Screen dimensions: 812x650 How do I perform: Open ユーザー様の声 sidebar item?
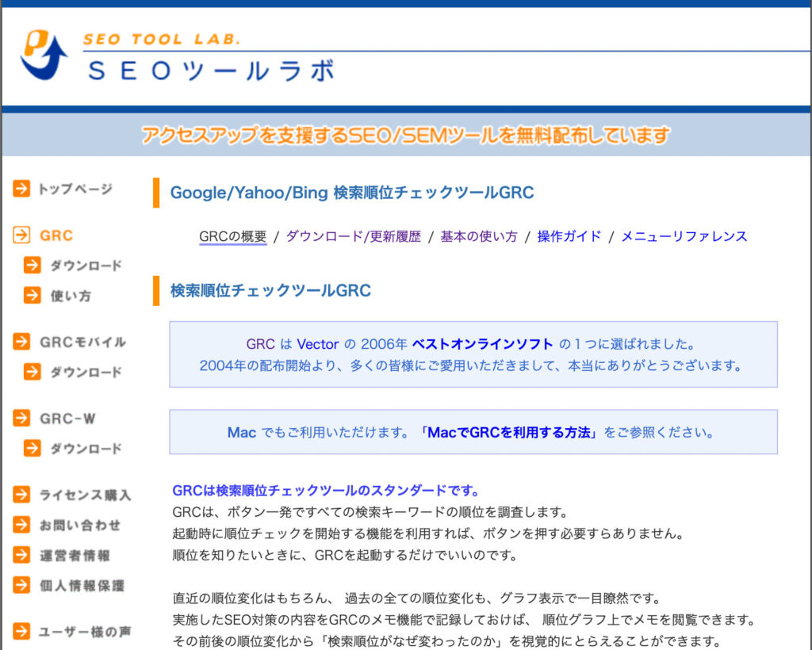[86, 631]
